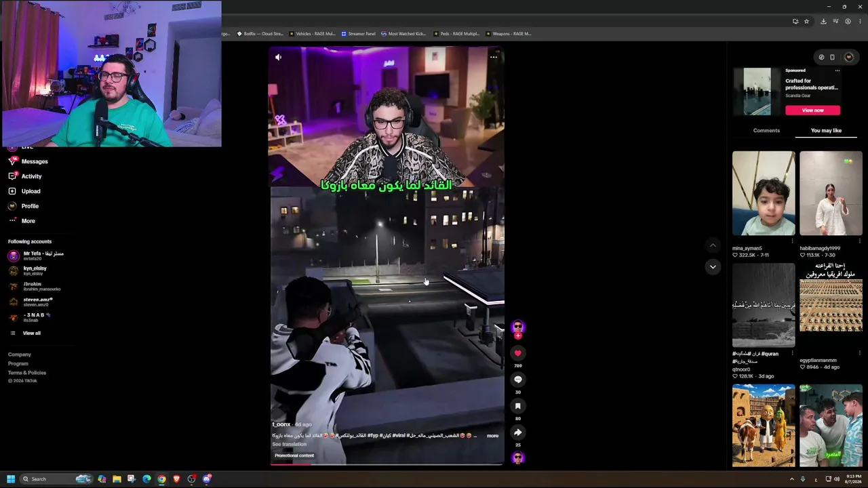Screen dimensions: 868x488
Task: Expand the Terms & Policies footer section
Action: pos(27,373)
